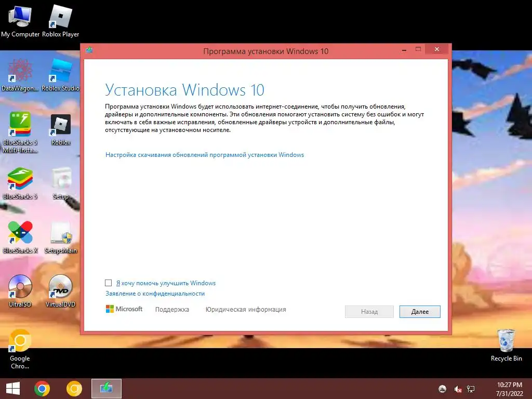Screen dimensions: 532x399
Task: Open Roblox Studio shortcut
Action: click(x=60, y=75)
